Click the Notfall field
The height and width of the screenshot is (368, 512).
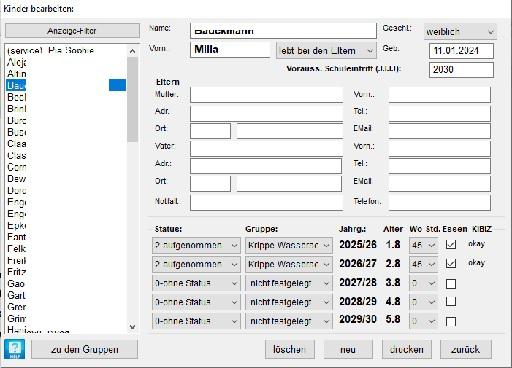point(266,202)
